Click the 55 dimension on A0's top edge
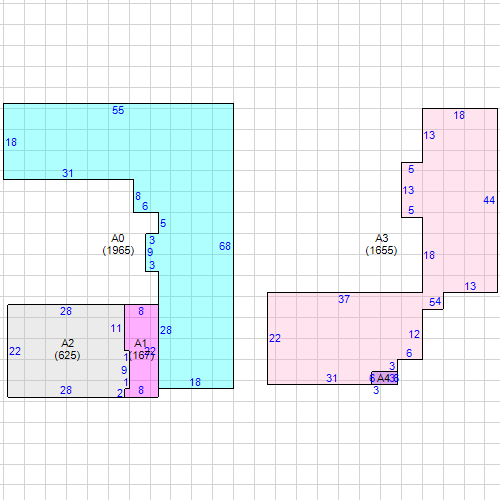 118,110
